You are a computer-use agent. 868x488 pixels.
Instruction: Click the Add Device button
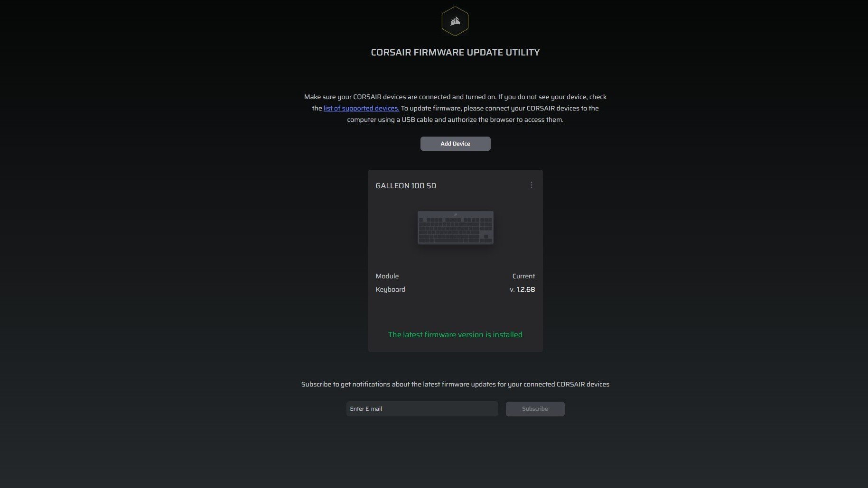[x=455, y=144]
